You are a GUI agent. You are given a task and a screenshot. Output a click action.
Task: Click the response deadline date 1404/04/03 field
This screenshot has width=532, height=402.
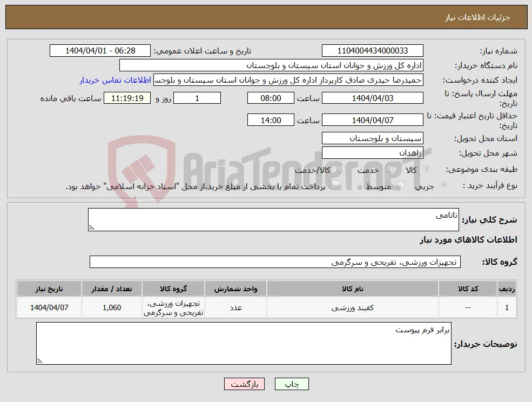point(373,98)
